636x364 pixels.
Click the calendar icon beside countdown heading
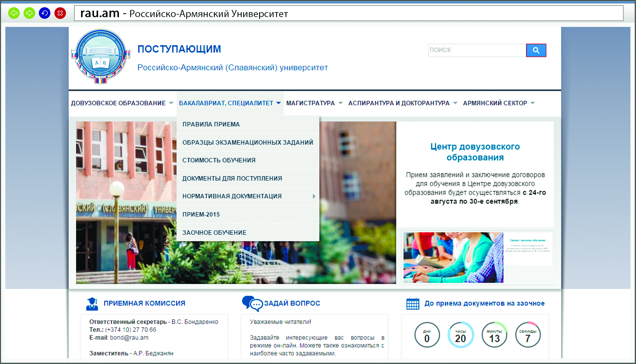tap(413, 304)
